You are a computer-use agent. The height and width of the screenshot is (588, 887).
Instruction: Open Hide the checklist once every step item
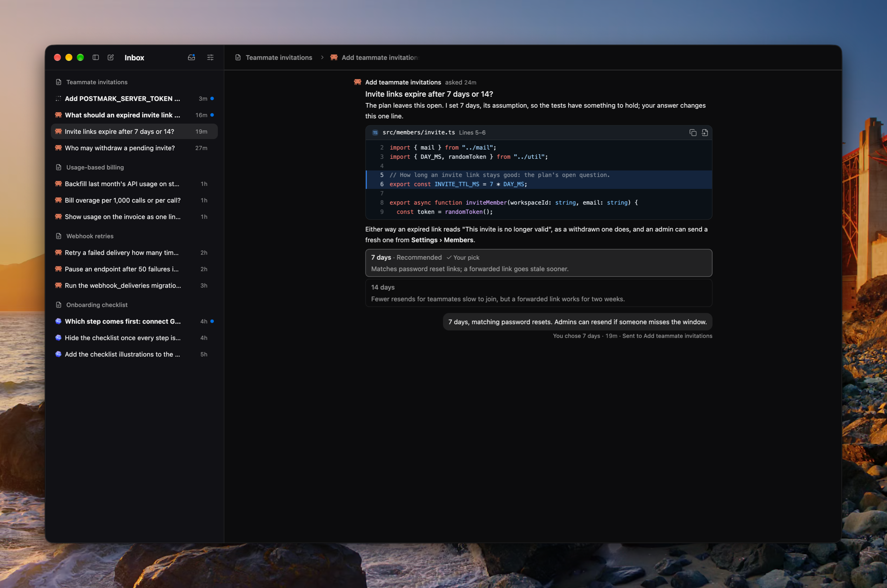[x=134, y=338]
